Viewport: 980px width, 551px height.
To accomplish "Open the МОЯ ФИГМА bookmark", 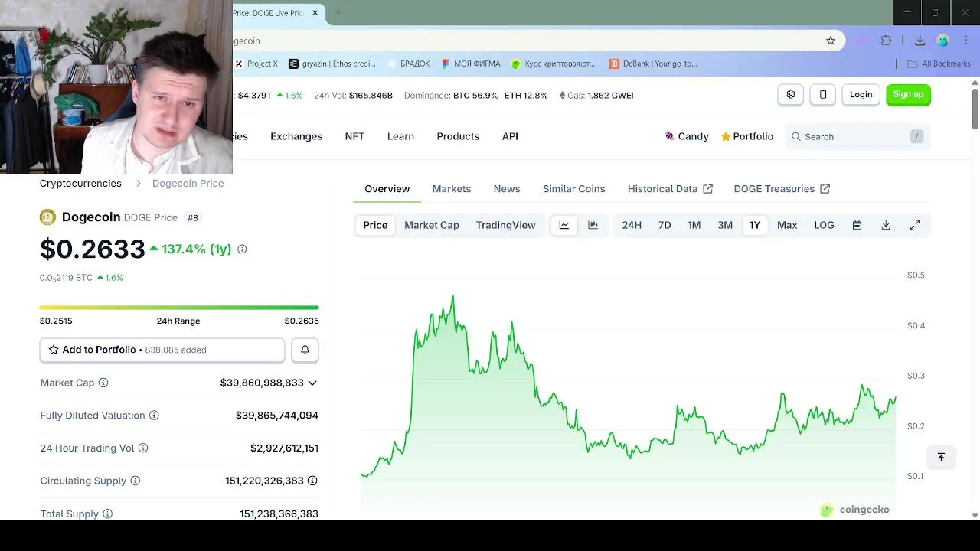I will [471, 64].
